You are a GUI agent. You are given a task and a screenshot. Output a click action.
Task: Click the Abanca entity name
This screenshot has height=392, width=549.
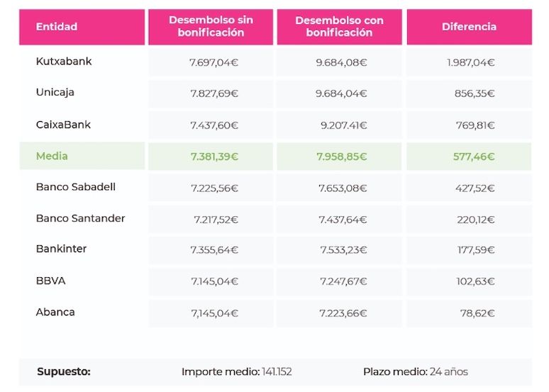pos(55,312)
